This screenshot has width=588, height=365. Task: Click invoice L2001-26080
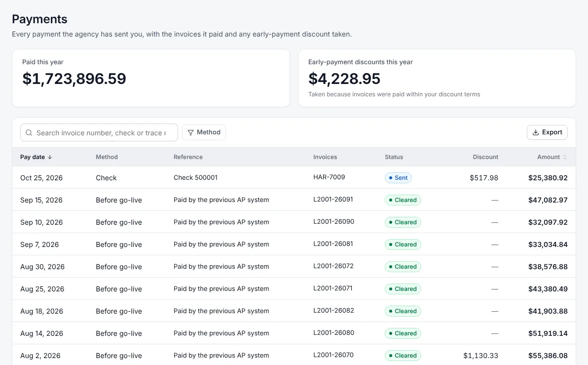pos(333,332)
